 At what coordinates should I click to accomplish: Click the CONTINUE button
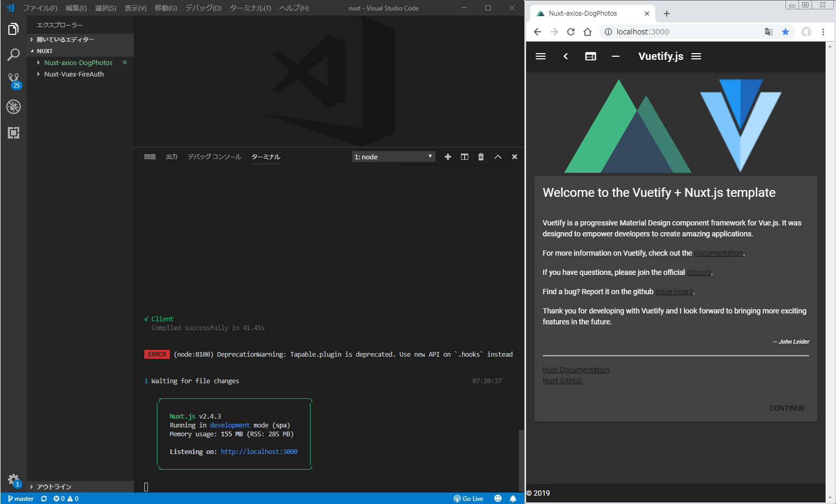pyautogui.click(x=787, y=408)
